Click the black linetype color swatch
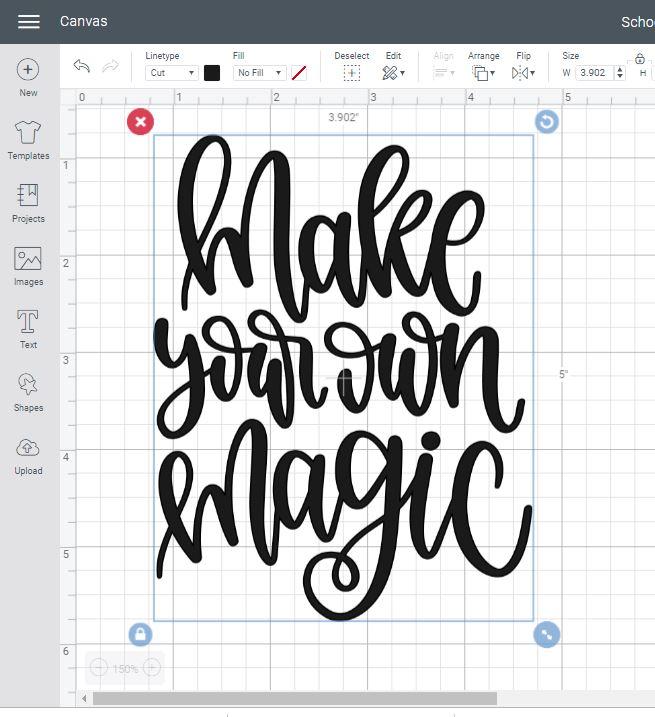Viewport: 655px width, 717px height. coord(212,73)
